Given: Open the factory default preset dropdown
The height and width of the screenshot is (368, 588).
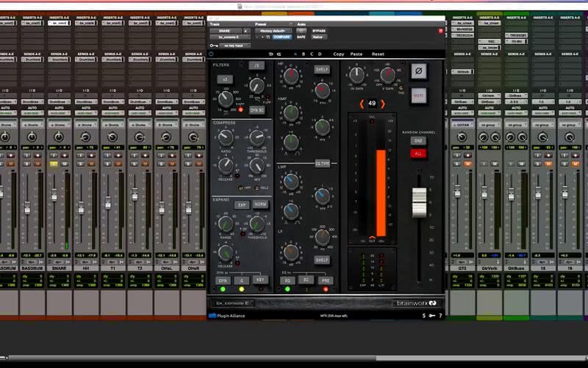Looking at the screenshot, I should (273, 31).
